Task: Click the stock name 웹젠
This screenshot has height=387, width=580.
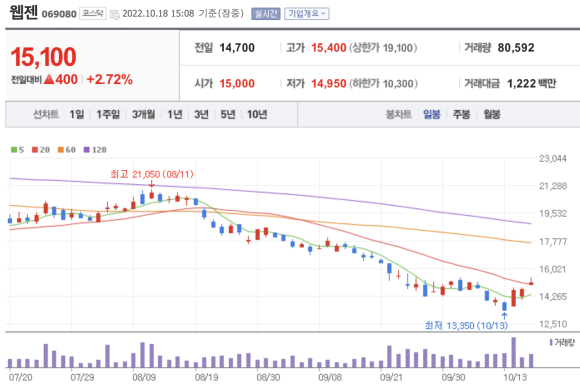Action: tap(24, 12)
